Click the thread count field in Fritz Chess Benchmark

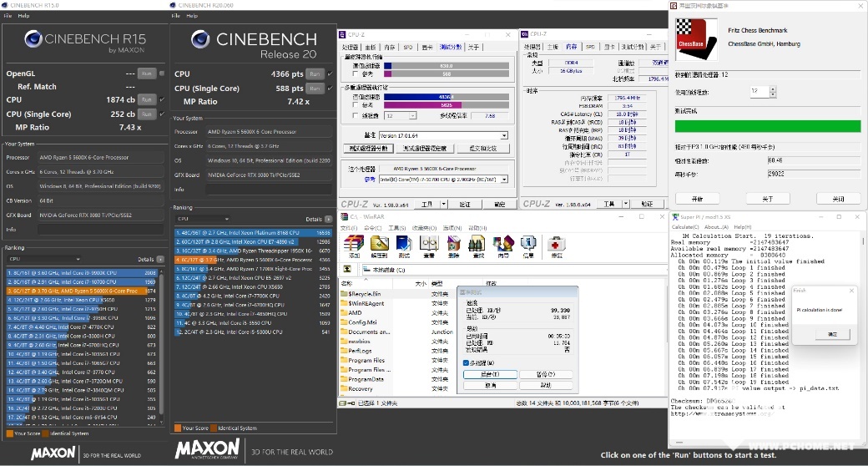point(759,91)
